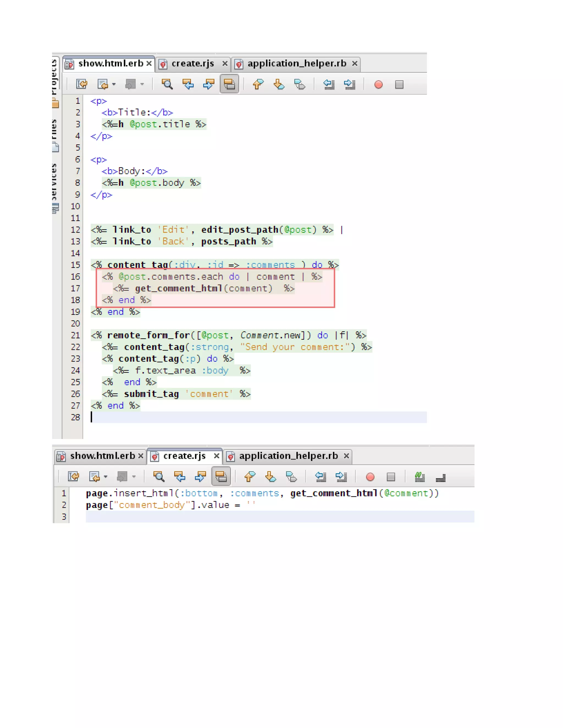563x728 pixels.
Task: Open the Services side panel tab
Action: (x=55, y=188)
